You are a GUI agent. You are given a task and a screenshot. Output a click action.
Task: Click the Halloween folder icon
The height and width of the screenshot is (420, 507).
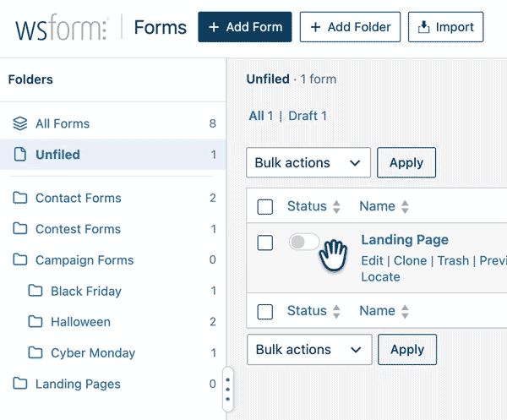pyautogui.click(x=35, y=322)
